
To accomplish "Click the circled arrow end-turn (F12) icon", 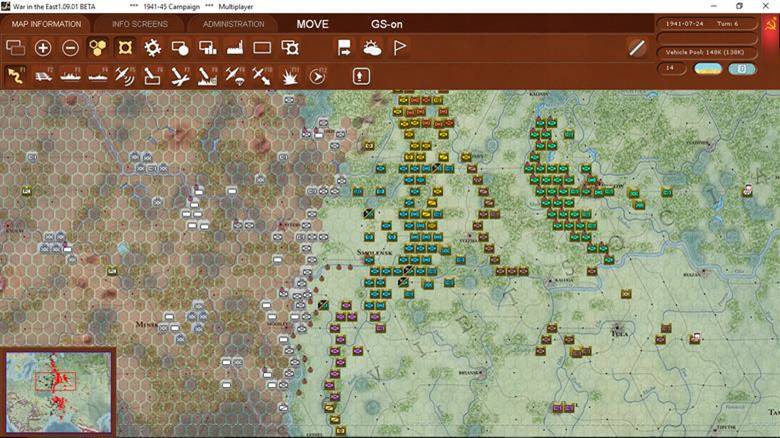I will click(317, 76).
